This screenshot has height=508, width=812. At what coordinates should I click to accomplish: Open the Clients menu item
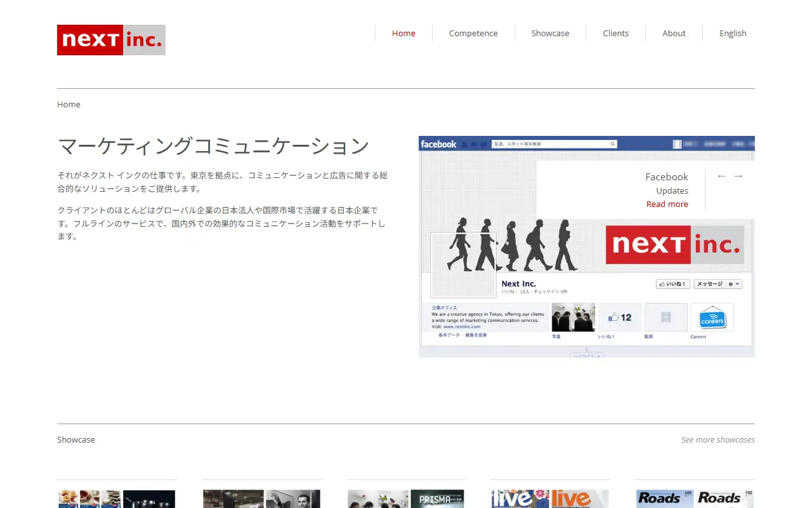pos(615,33)
